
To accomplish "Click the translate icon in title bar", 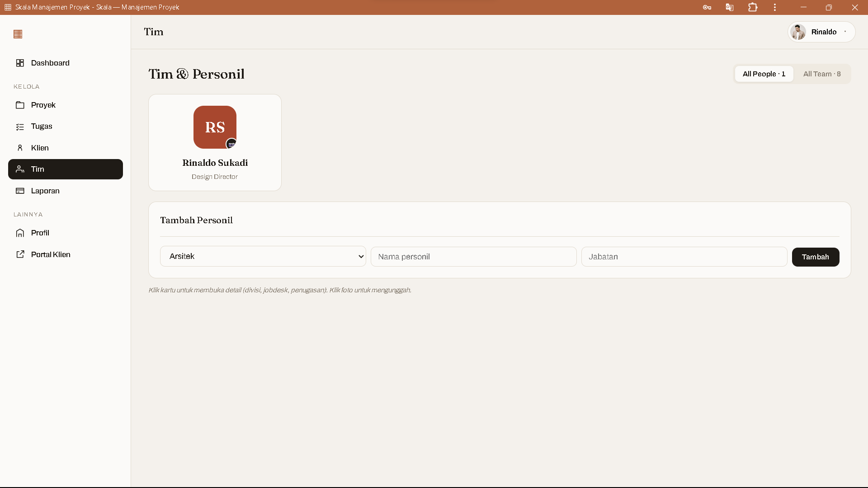I will (x=730, y=7).
